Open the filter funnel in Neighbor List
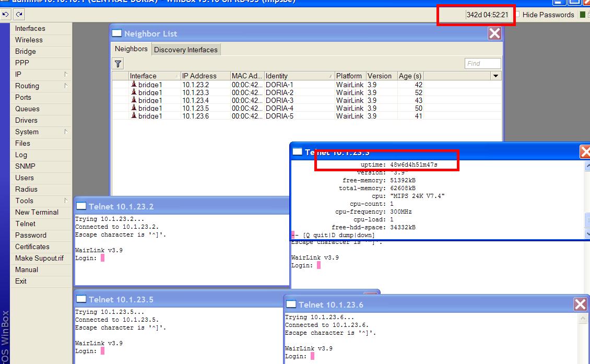The height and width of the screenshot is (364, 590). [118, 64]
